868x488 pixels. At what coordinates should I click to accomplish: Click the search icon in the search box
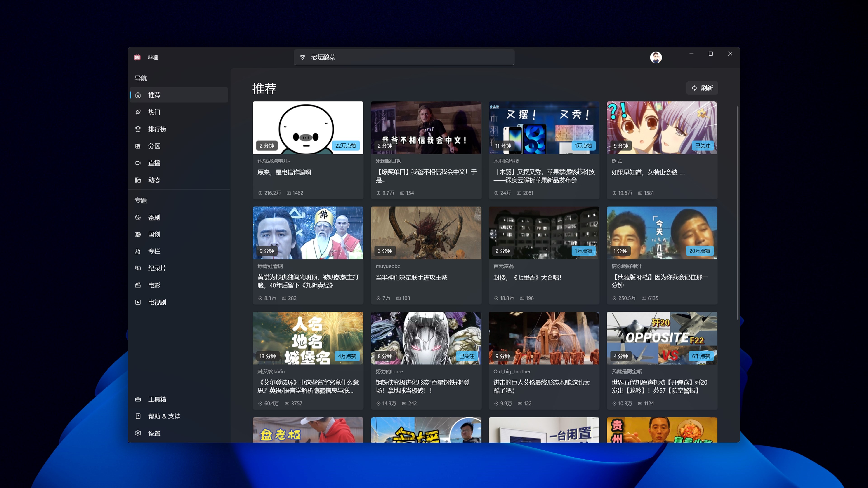[303, 57]
